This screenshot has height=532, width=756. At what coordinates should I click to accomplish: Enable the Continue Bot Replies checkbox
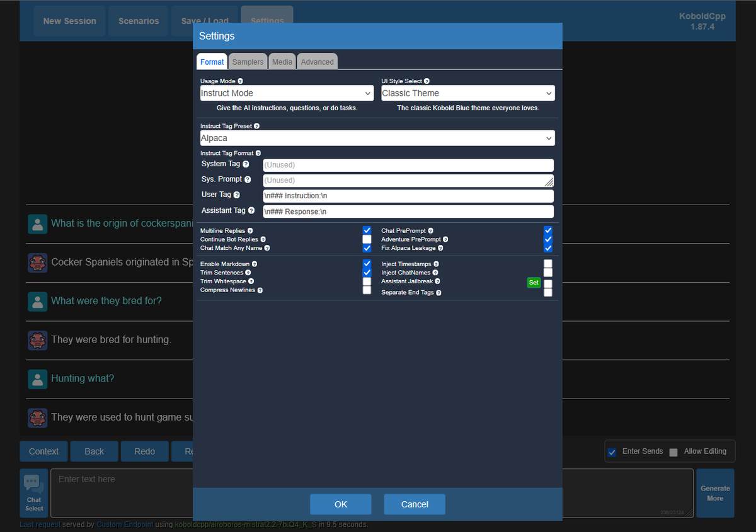(367, 239)
